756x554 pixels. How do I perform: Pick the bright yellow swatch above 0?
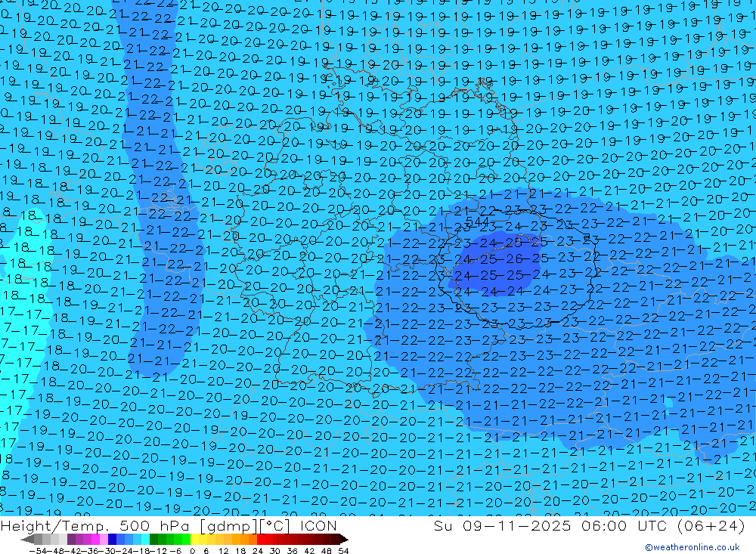pos(194,539)
